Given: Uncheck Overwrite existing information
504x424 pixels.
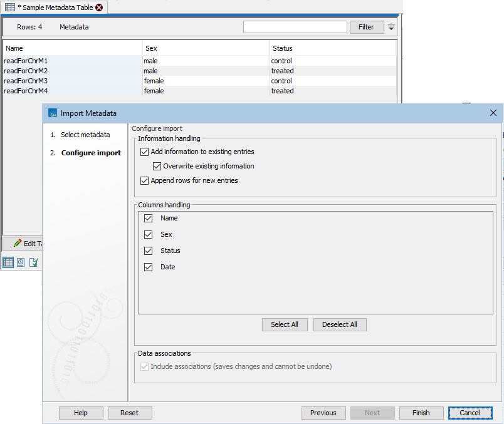Looking at the screenshot, I should coord(157,166).
